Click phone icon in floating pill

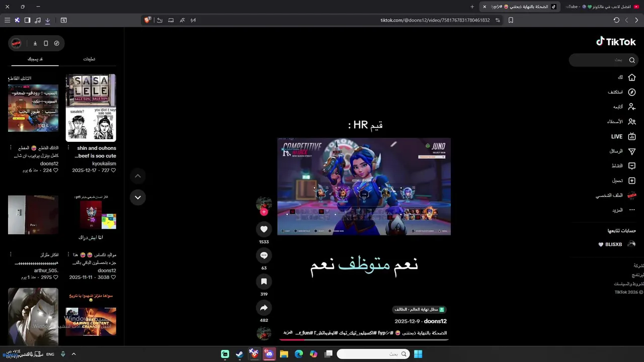click(x=46, y=43)
